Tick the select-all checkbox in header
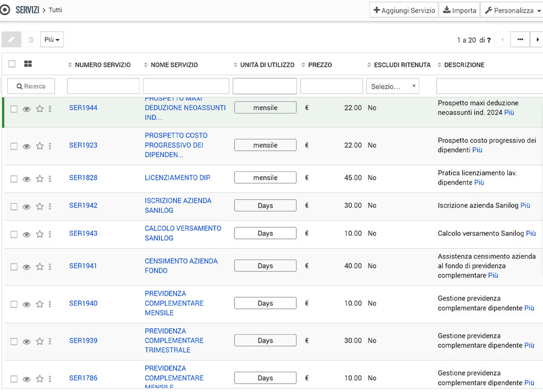This screenshot has width=543, height=392. (x=12, y=64)
